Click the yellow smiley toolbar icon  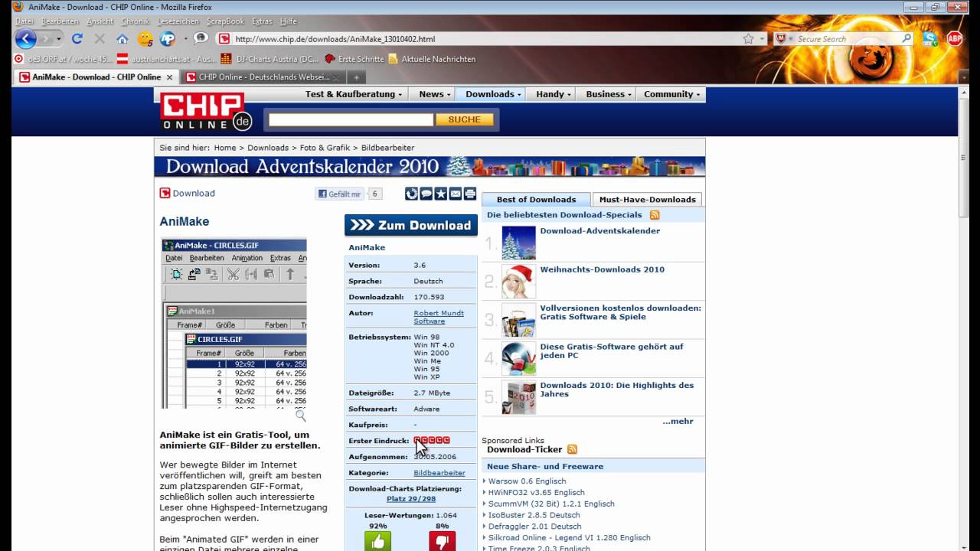(145, 38)
